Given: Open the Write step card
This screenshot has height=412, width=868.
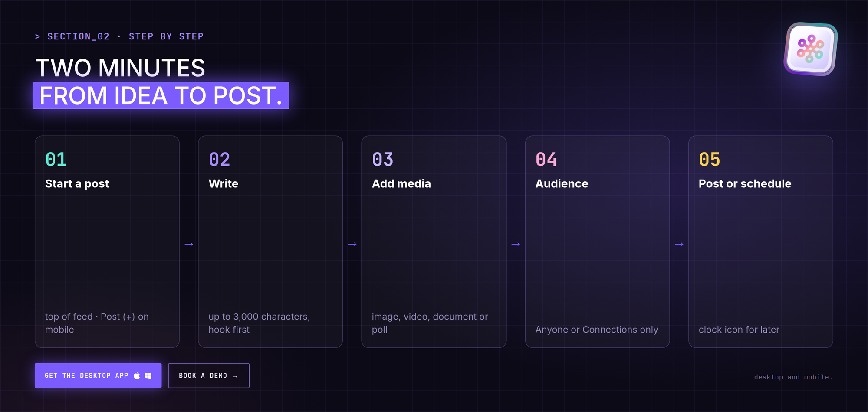Looking at the screenshot, I should point(270,242).
